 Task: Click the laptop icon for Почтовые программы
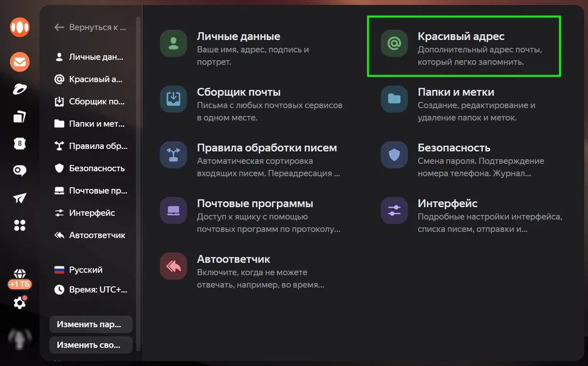(x=173, y=210)
